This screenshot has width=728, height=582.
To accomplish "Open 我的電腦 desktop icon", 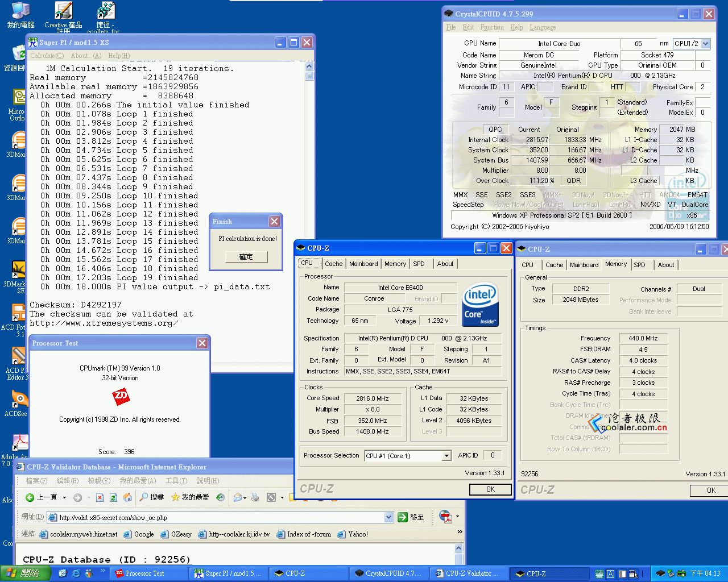I will point(20,15).
